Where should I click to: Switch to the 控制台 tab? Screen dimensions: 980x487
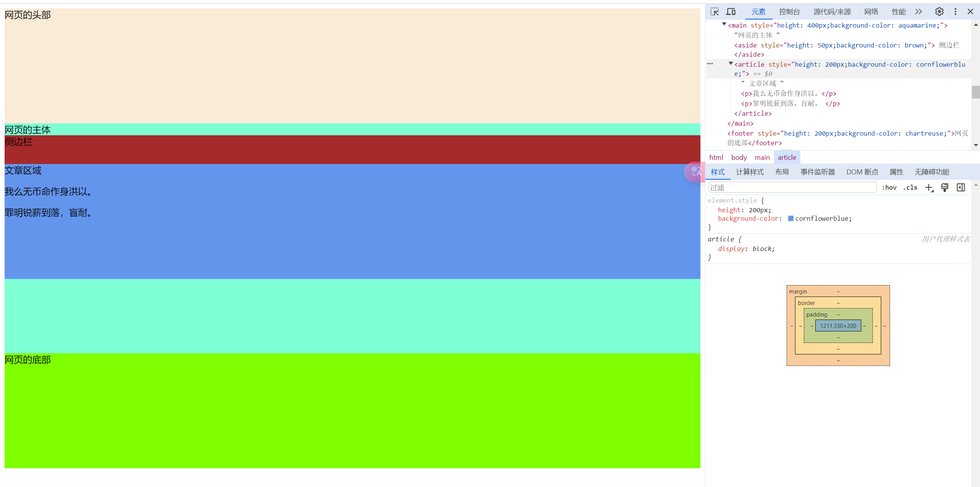click(x=789, y=11)
